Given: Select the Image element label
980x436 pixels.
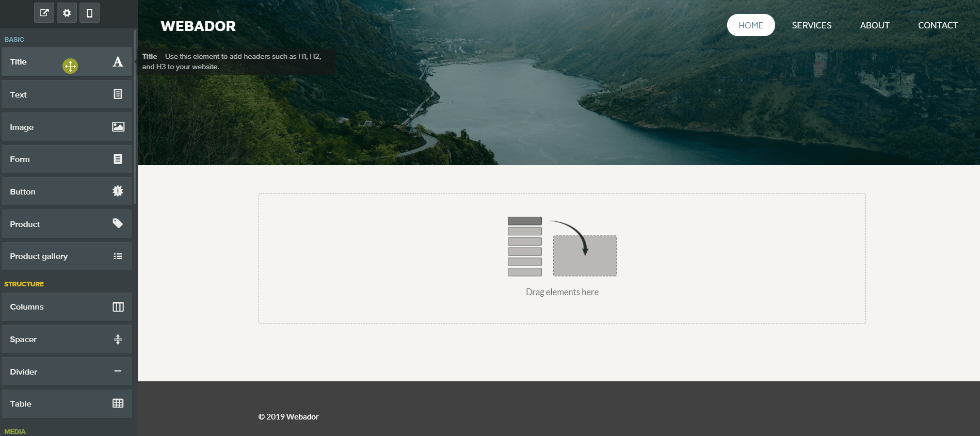Looking at the screenshot, I should pos(22,127).
